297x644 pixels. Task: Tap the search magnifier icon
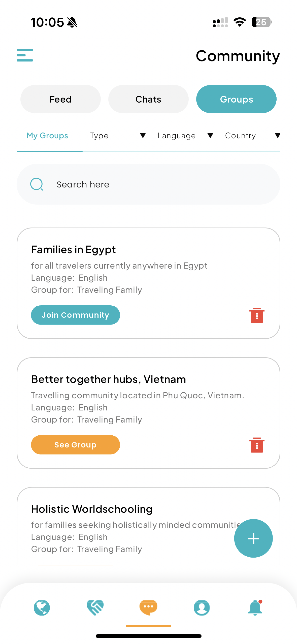coord(37,184)
